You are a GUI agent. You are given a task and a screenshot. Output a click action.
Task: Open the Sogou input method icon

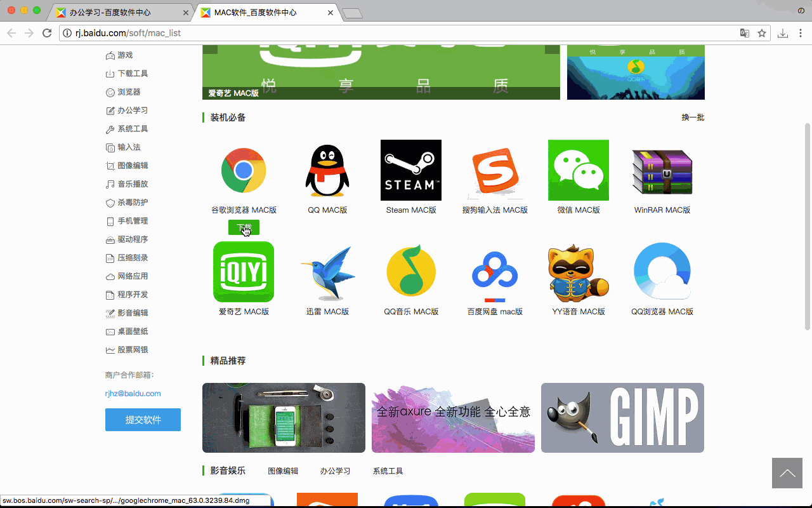click(495, 170)
